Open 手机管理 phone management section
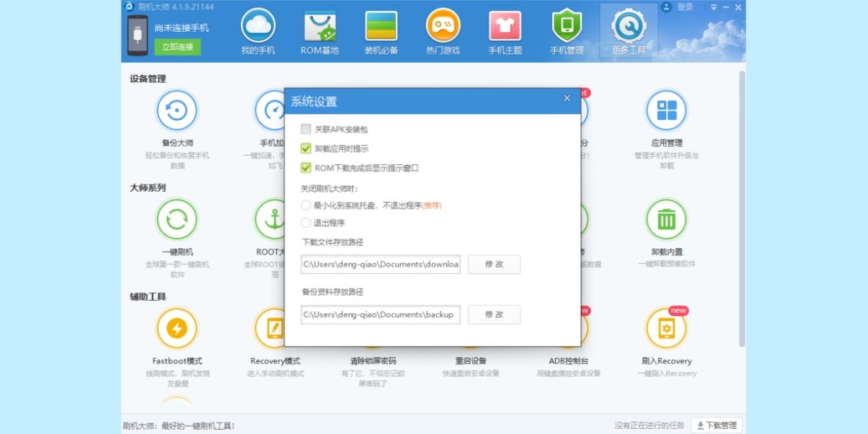The height and width of the screenshot is (434, 868). [x=567, y=33]
